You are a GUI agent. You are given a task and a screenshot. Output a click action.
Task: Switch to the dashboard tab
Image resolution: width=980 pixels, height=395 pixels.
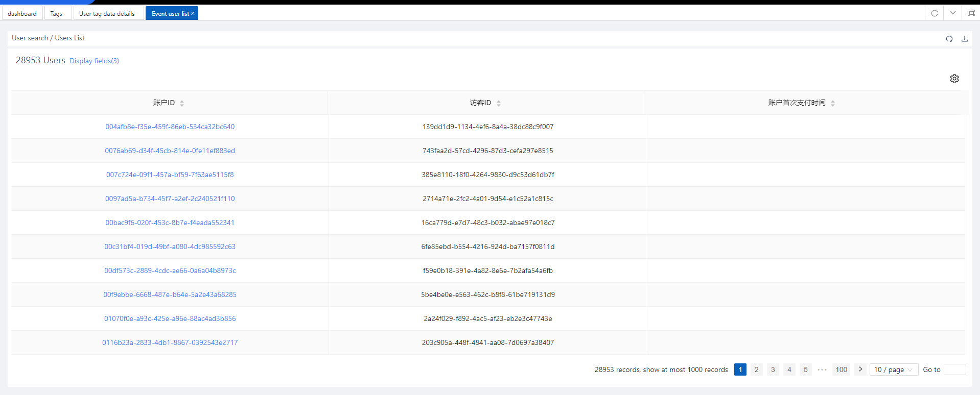tap(22, 14)
